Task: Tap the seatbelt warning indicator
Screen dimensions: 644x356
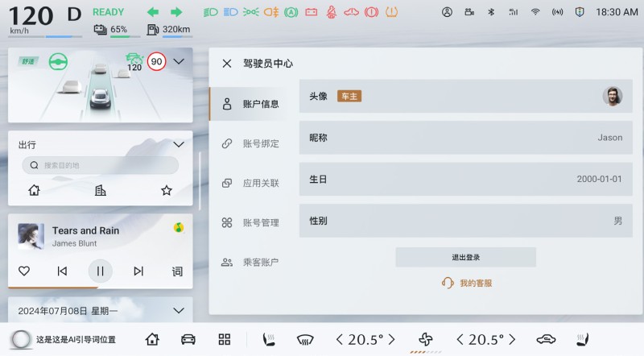Action: (331, 12)
